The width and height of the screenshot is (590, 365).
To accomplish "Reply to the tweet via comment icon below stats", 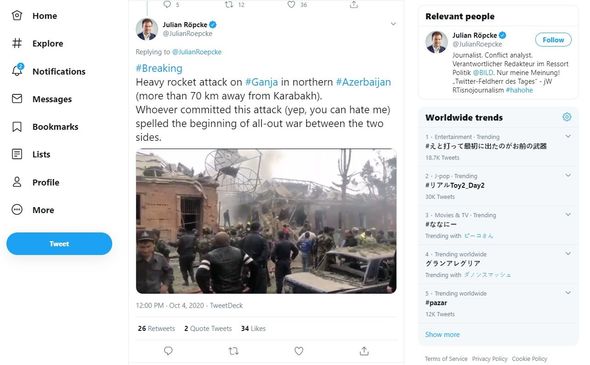I will 168,351.
